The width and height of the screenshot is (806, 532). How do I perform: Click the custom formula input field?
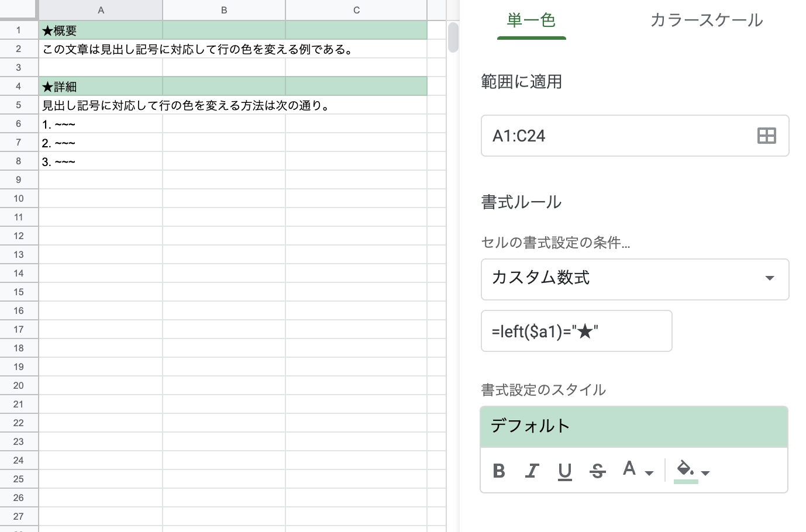[576, 331]
